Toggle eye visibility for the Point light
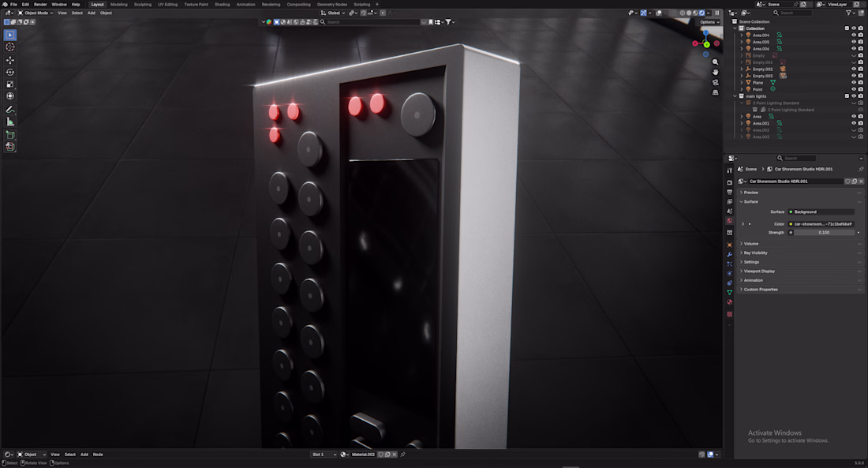The height and width of the screenshot is (468, 868). (x=854, y=89)
